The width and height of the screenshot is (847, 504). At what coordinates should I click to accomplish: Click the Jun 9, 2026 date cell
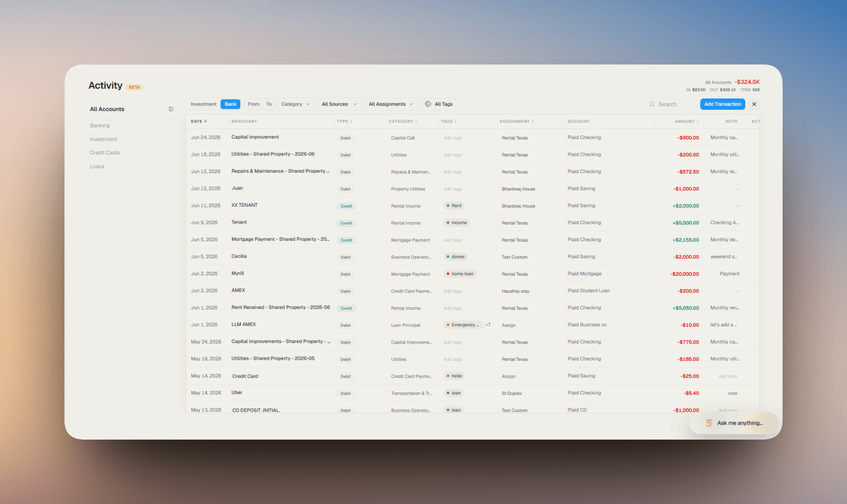(x=204, y=223)
